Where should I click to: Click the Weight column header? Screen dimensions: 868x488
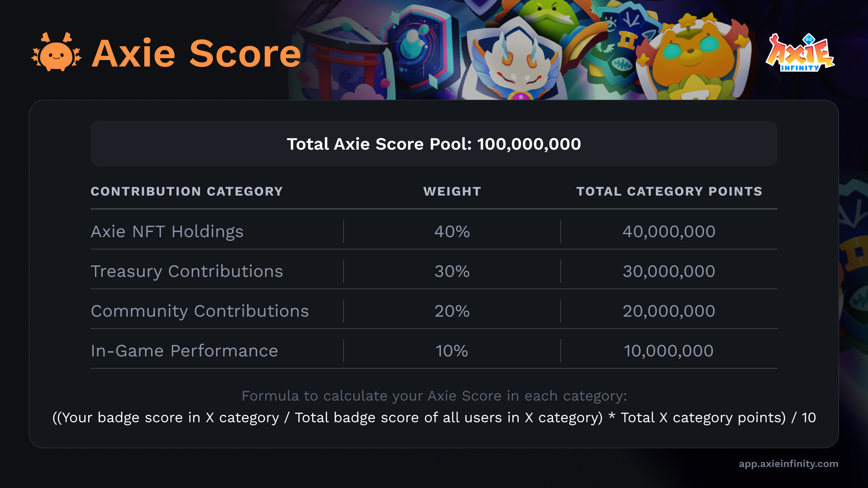pos(452,191)
